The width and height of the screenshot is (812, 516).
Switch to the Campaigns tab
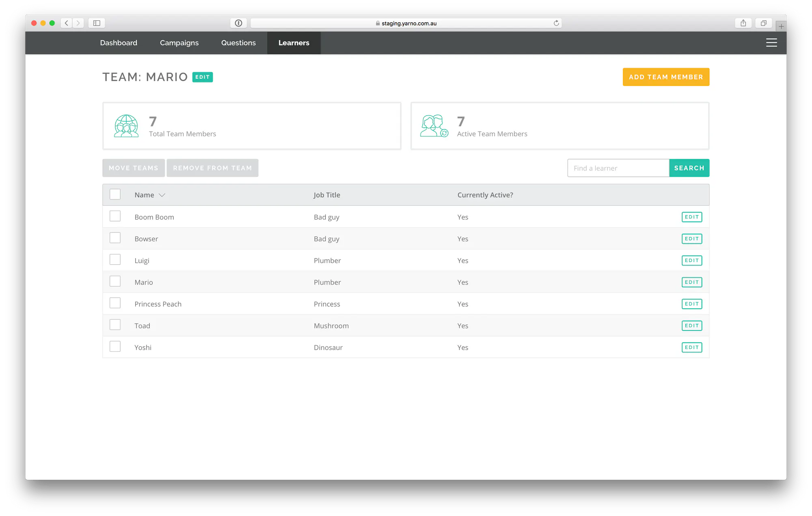[x=179, y=43]
